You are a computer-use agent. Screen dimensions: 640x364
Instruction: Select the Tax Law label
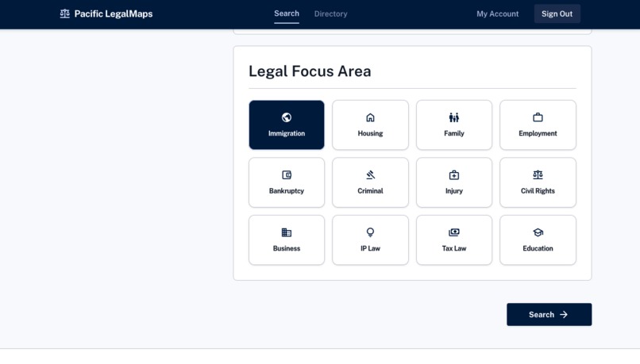tap(454, 248)
